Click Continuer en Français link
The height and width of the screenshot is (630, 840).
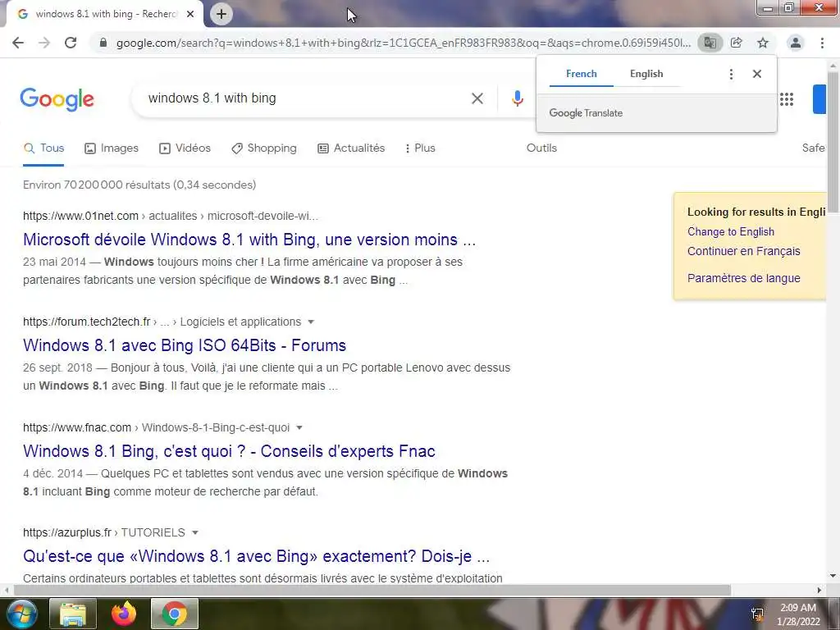pyautogui.click(x=743, y=251)
